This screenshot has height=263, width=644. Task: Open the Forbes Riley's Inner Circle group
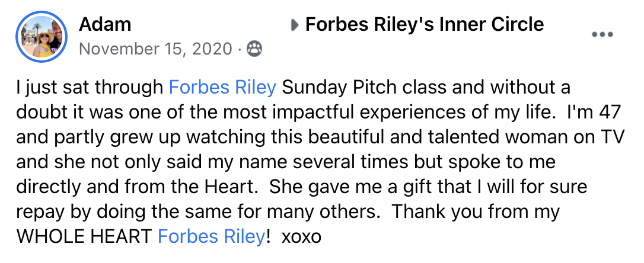coord(424,24)
